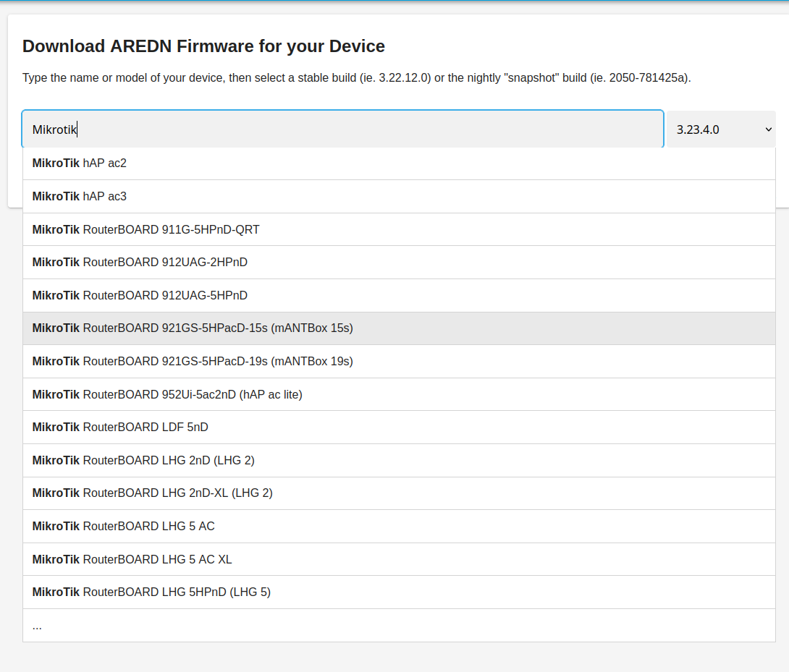
Task: Select RouterBOARD 912UAG-5HPnD
Action: pos(139,295)
